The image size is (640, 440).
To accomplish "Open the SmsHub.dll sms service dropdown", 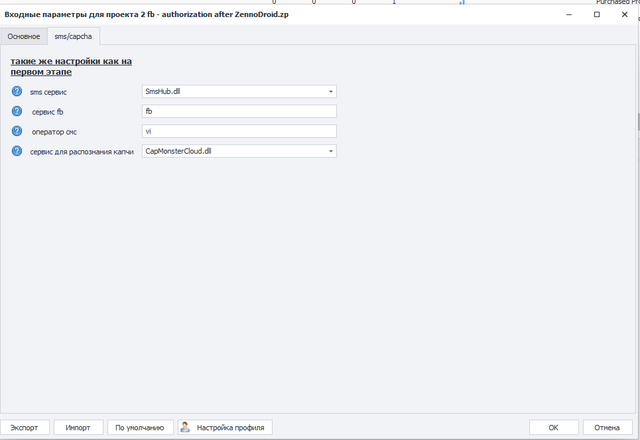I will [331, 91].
